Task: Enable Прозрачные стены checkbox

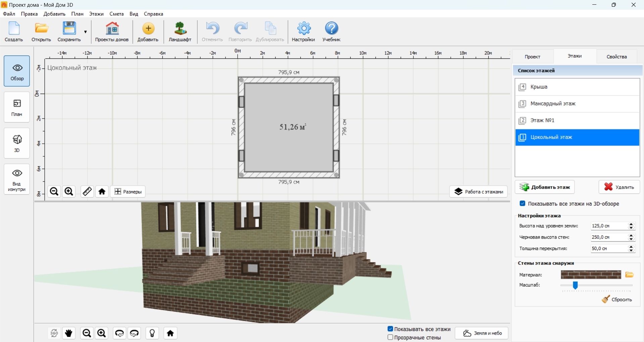Action: point(390,337)
